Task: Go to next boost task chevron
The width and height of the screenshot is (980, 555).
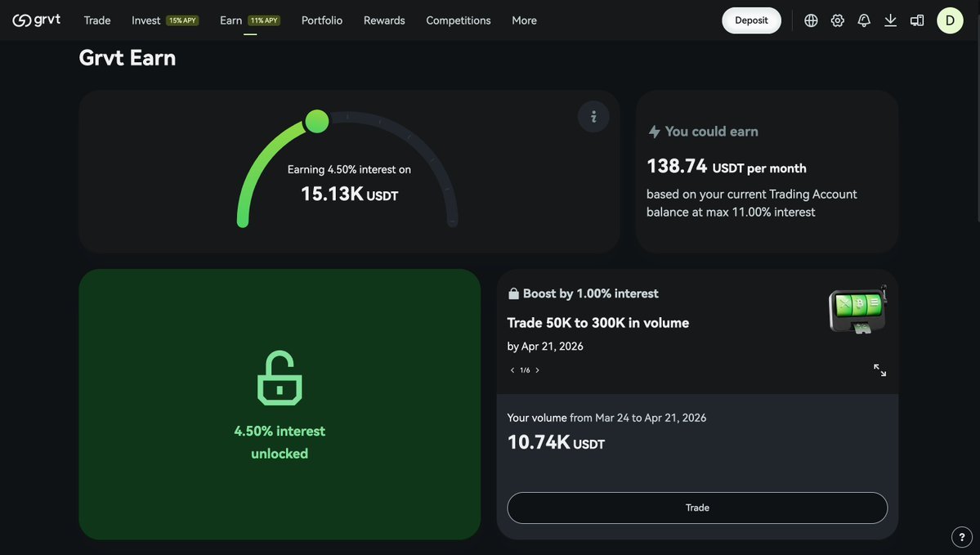Action: 537,370
